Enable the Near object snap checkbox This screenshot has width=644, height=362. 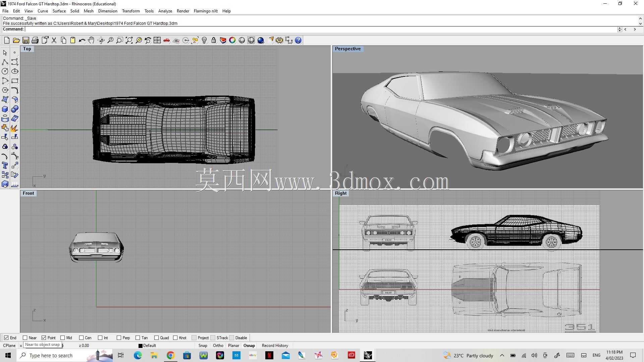[x=25, y=338]
